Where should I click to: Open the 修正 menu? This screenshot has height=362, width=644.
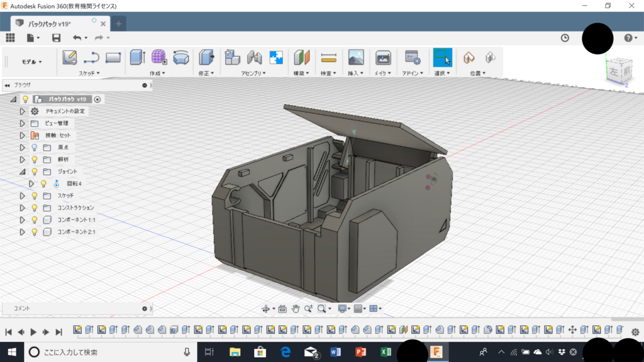pyautogui.click(x=206, y=73)
